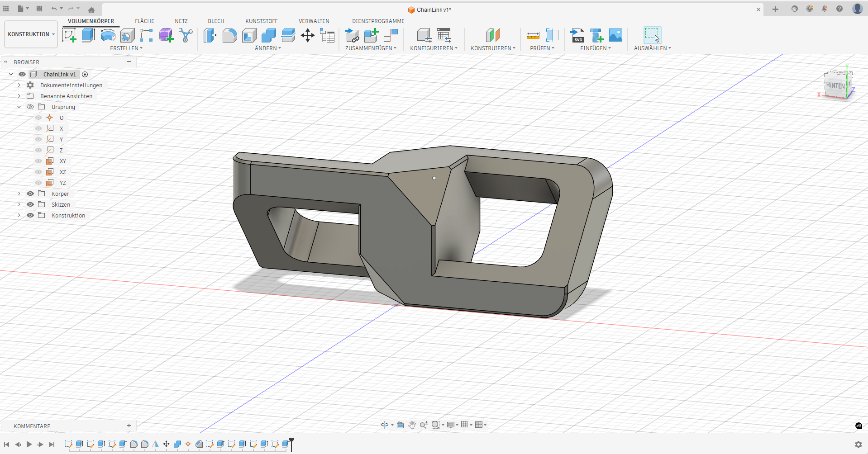868x454 pixels.
Task: Select the Create Sketch tool
Action: tap(69, 35)
